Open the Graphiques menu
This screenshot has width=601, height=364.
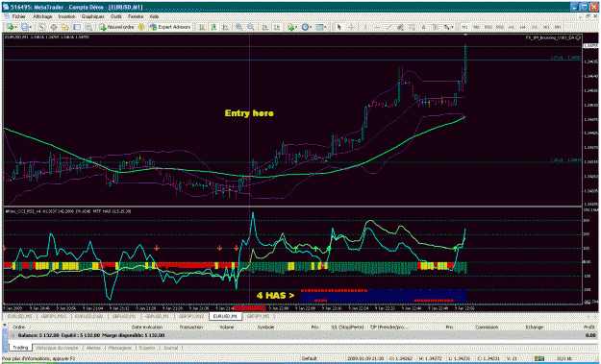(x=92, y=16)
